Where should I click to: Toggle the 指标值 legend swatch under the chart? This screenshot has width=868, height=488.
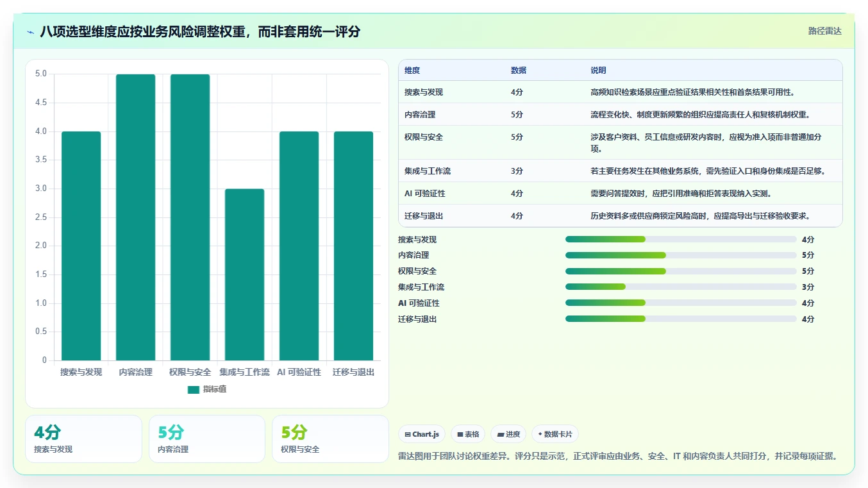click(x=194, y=389)
